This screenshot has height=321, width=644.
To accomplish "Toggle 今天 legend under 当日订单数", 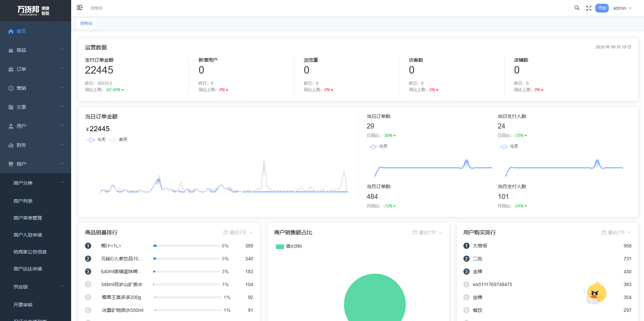I will 378,146.
